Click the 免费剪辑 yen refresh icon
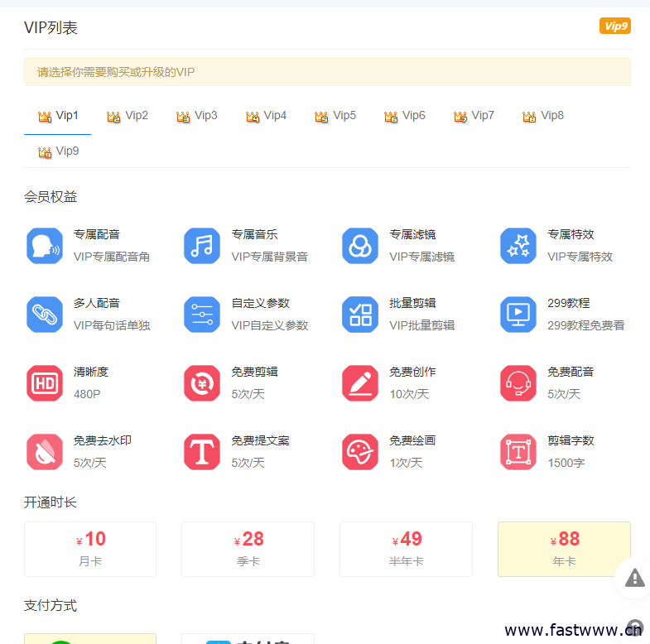 point(202,383)
